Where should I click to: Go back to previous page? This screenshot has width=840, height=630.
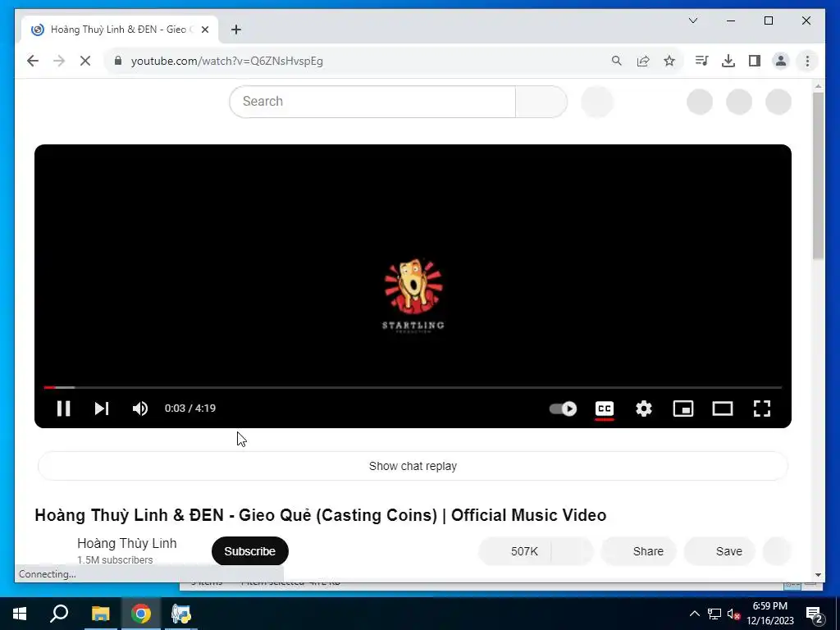pos(33,61)
